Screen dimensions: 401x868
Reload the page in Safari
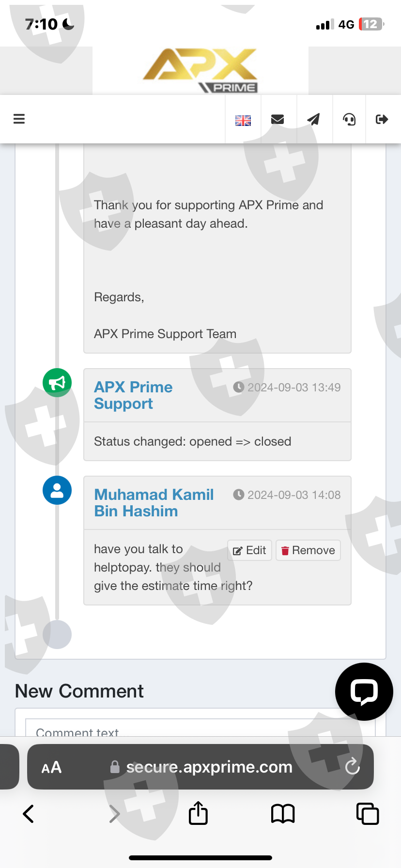click(352, 767)
